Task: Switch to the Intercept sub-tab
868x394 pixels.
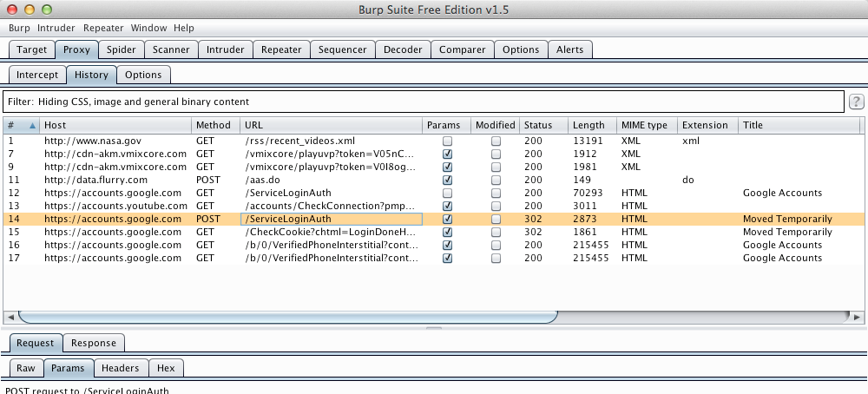Action: click(36, 75)
